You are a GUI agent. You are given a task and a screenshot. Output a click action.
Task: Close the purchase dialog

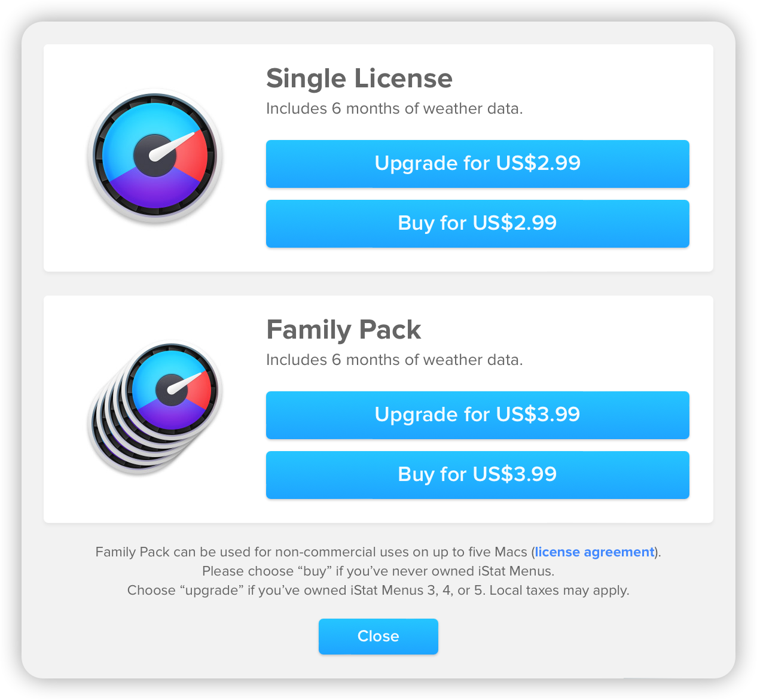378,636
